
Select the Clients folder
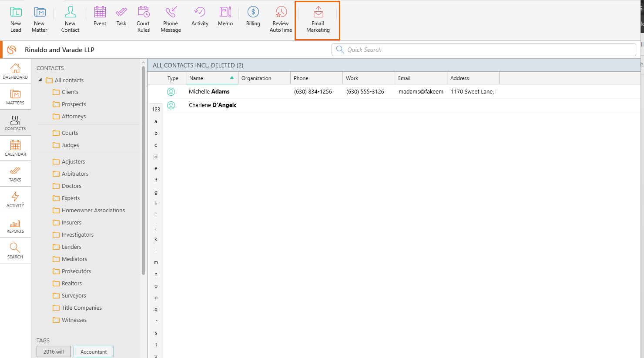point(70,92)
